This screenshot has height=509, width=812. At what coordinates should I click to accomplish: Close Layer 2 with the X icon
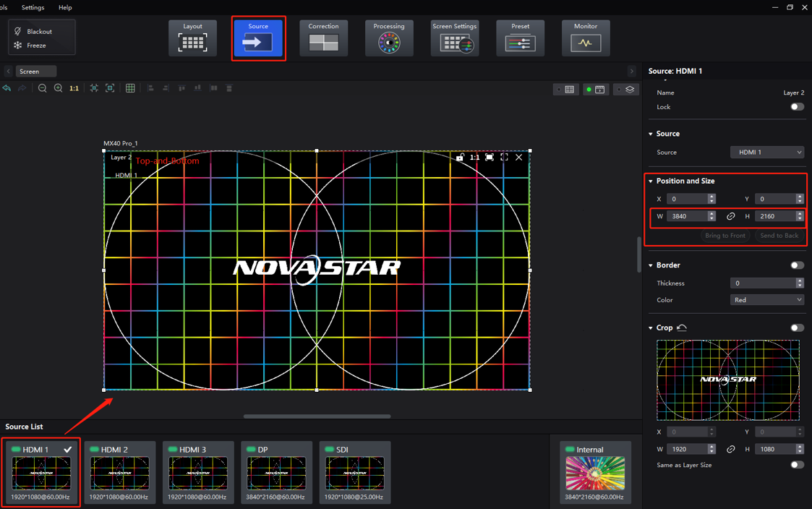point(519,157)
